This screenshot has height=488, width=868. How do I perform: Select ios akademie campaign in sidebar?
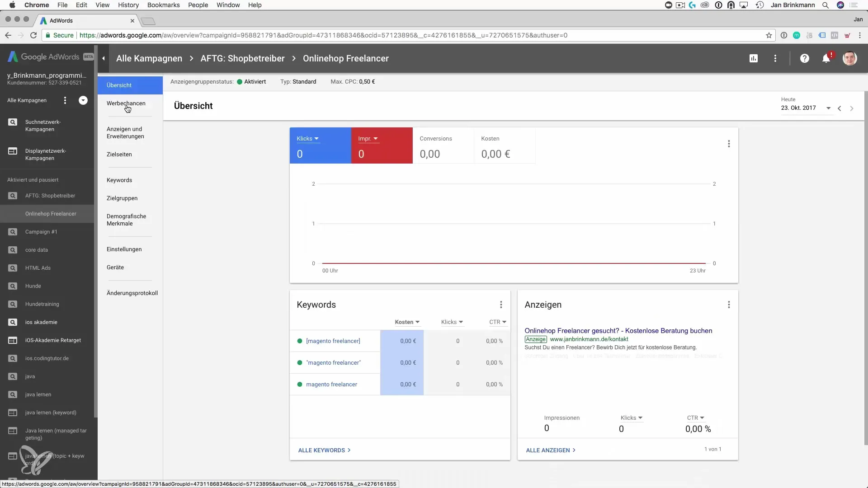click(x=41, y=322)
